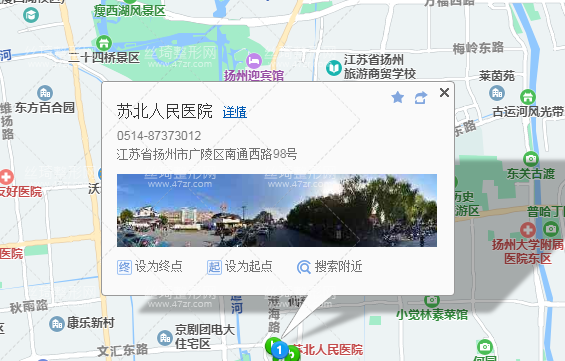
Task: Click 设为终点 to set destination
Action: tap(150, 267)
